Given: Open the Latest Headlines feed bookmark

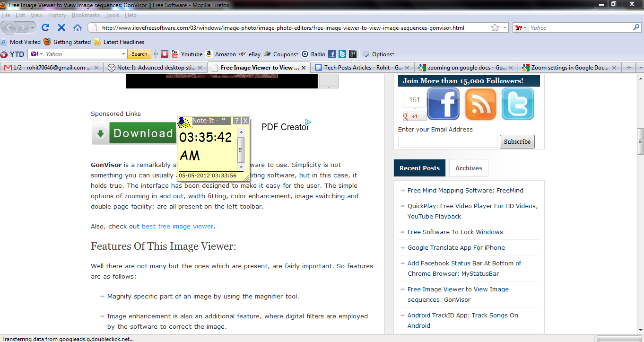Looking at the screenshot, I should 119,42.
